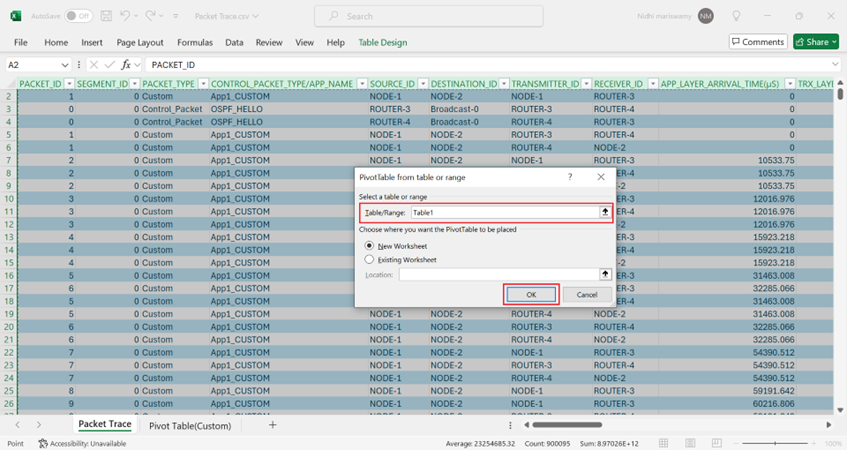Click the Accessibility Unavailable status icon

pos(43,443)
